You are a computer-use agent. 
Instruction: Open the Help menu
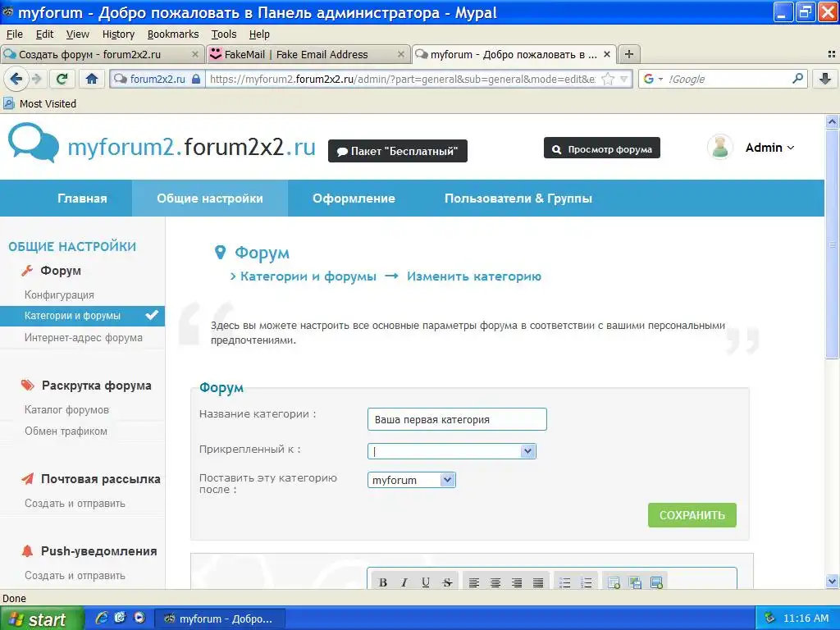click(259, 34)
